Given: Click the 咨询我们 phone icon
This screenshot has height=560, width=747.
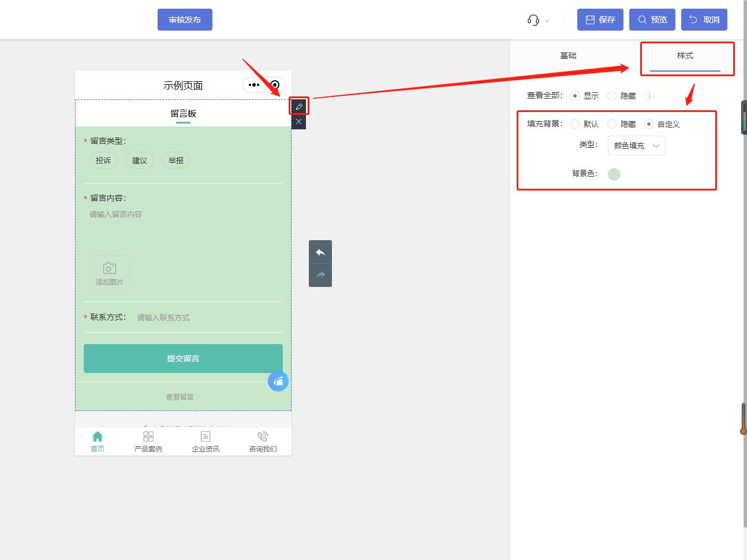Looking at the screenshot, I should [x=262, y=436].
